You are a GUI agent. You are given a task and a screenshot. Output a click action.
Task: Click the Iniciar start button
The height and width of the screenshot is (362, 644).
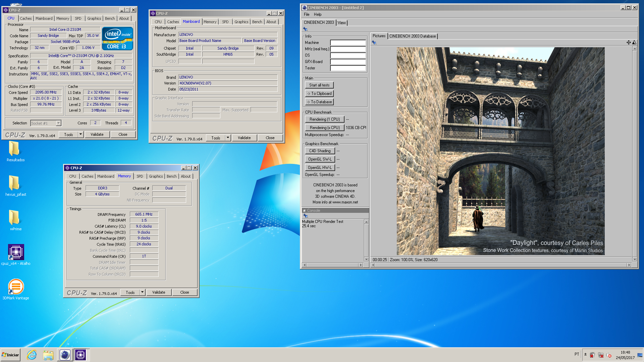(x=10, y=355)
